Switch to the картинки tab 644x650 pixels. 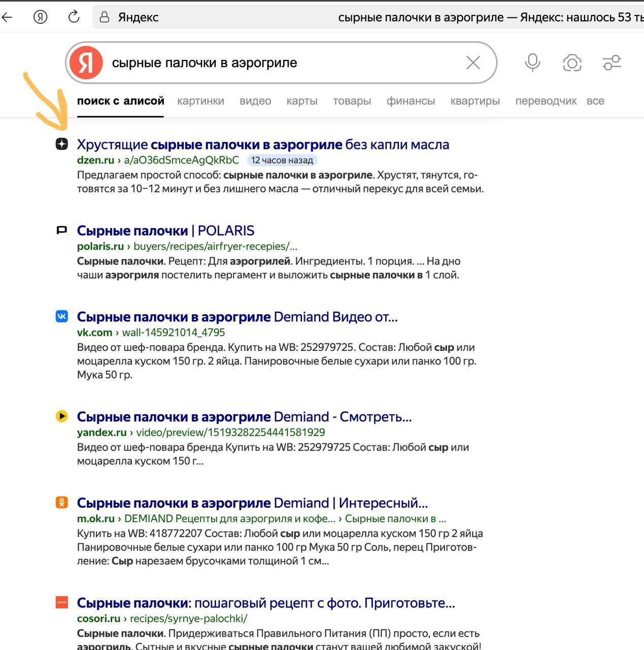click(200, 101)
